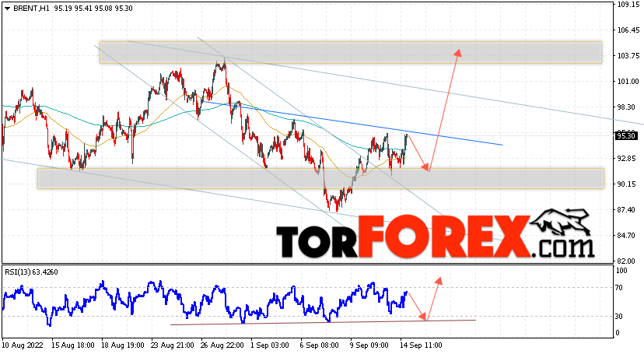Select price level 109.15 on the scale
644x354 pixels.
[628, 5]
